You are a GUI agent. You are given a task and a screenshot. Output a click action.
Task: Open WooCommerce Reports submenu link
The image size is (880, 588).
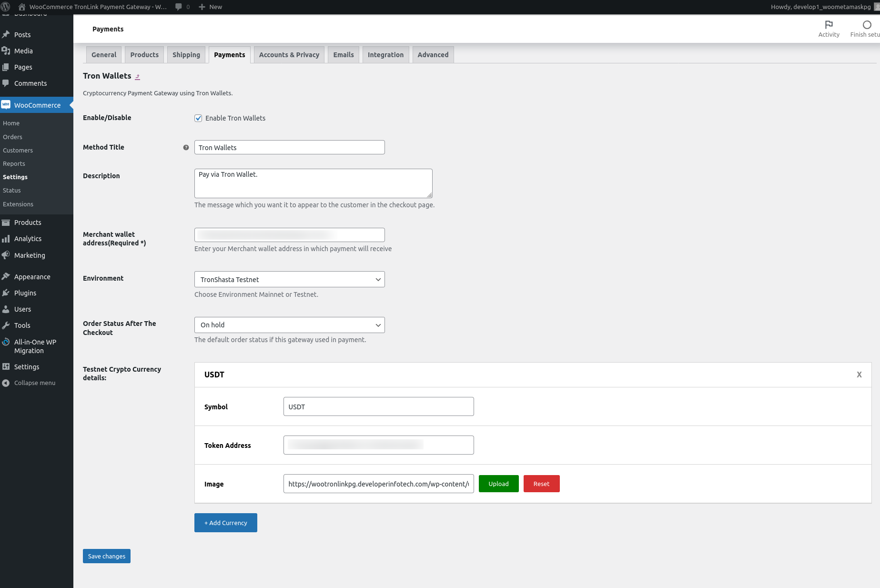[x=14, y=163]
